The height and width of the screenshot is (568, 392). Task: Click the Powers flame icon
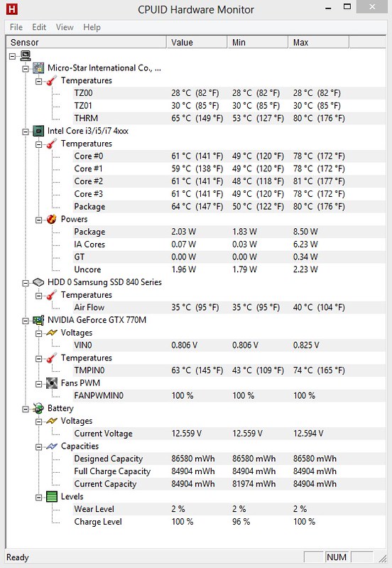[52, 219]
